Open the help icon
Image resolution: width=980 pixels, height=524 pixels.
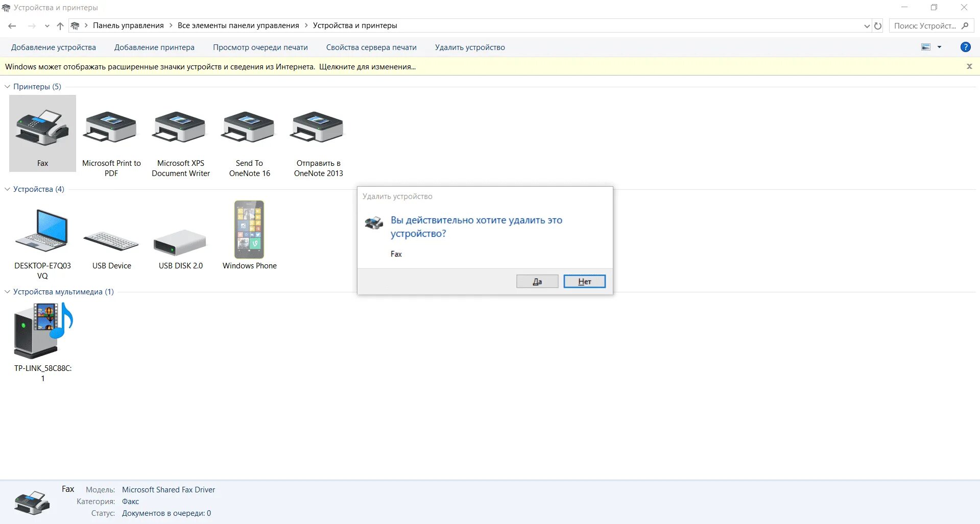(965, 47)
